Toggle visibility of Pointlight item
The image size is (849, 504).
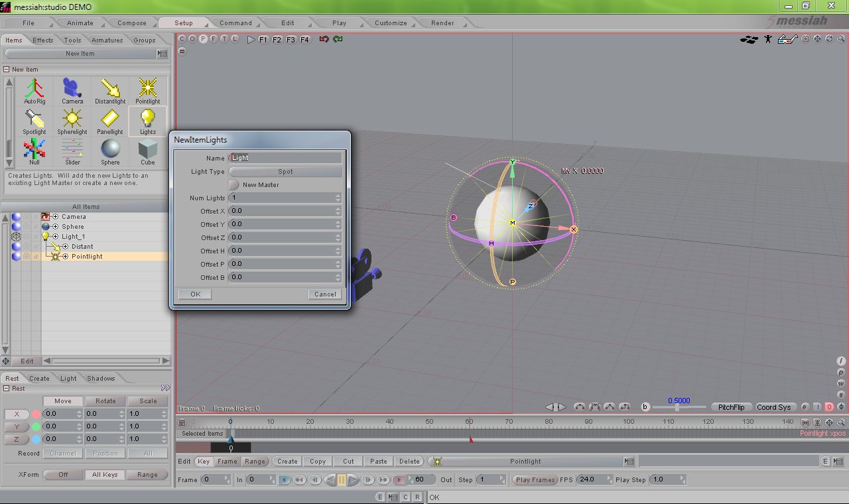[x=16, y=257]
